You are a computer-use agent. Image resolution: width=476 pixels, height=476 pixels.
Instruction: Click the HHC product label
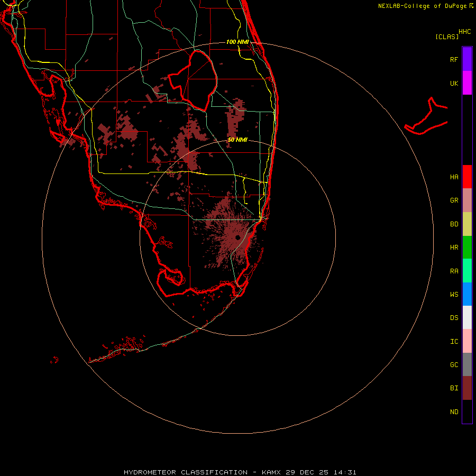click(x=465, y=32)
